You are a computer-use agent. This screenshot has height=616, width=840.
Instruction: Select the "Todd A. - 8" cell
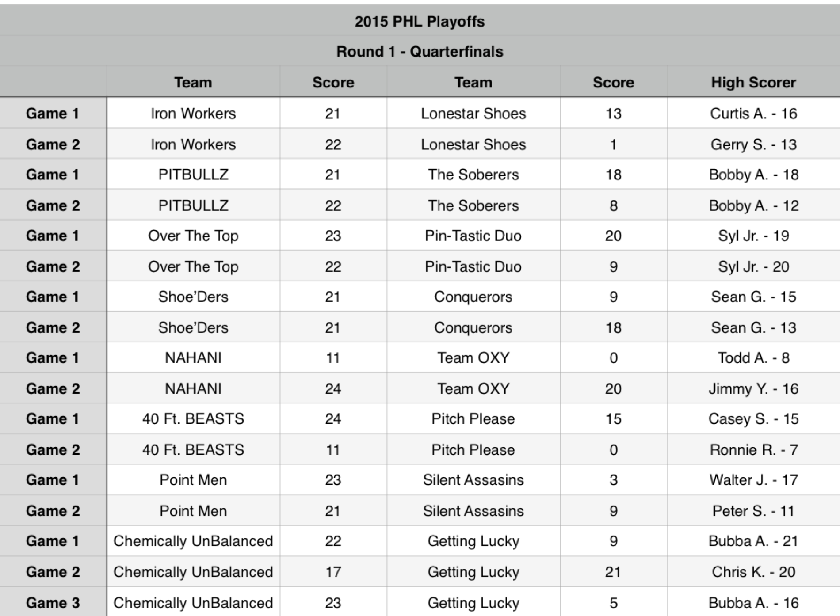click(x=753, y=357)
